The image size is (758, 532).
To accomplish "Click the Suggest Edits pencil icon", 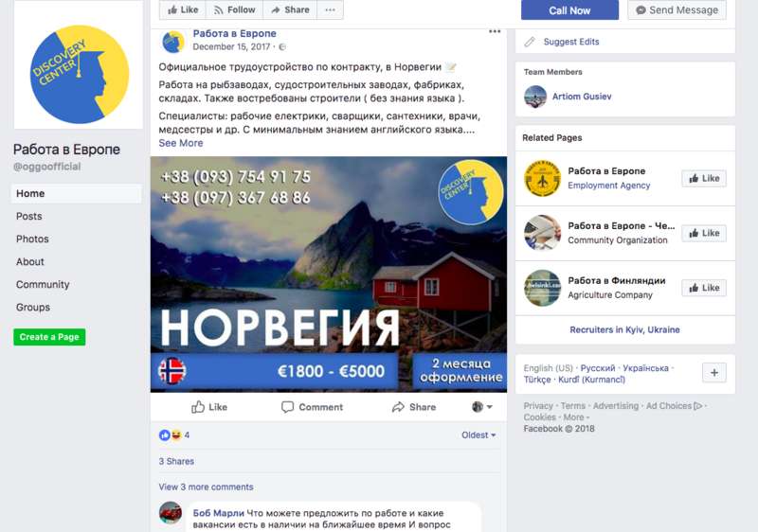I will (530, 42).
